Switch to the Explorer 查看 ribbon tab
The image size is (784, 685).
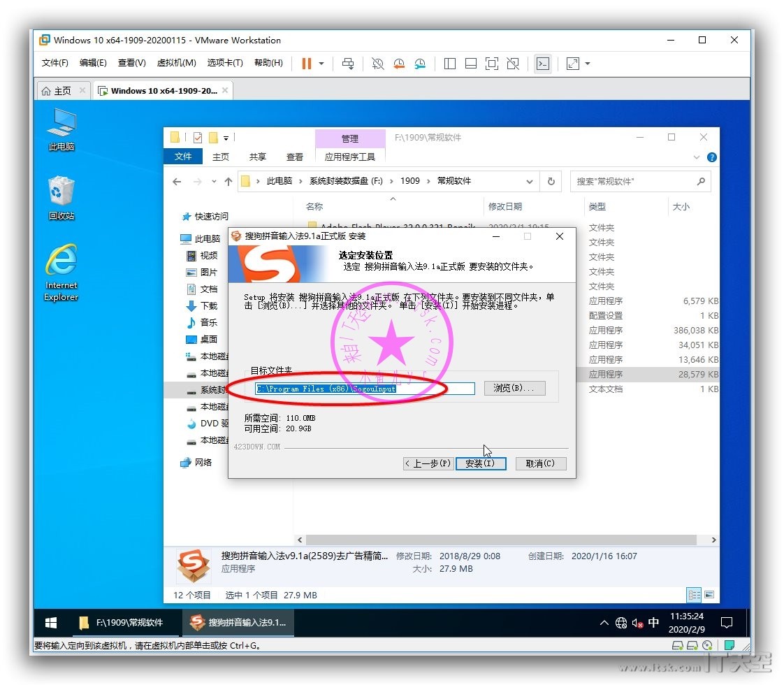tap(294, 157)
